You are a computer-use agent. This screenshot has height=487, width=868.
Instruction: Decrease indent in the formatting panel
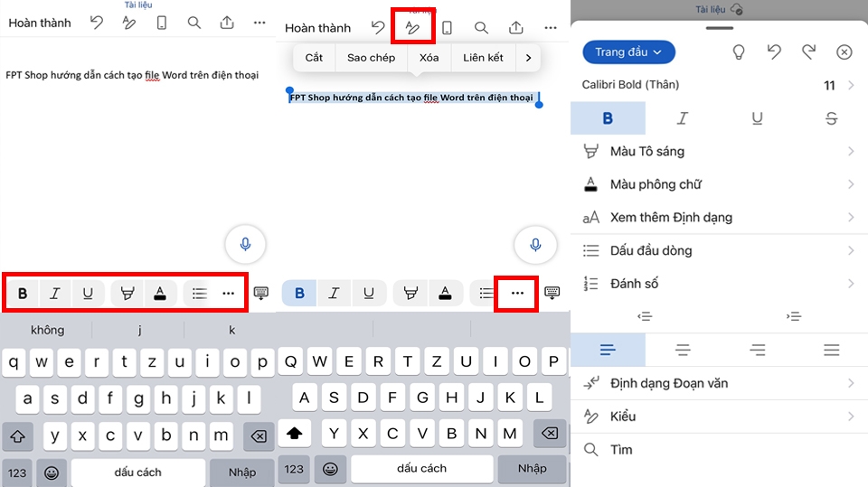click(645, 316)
